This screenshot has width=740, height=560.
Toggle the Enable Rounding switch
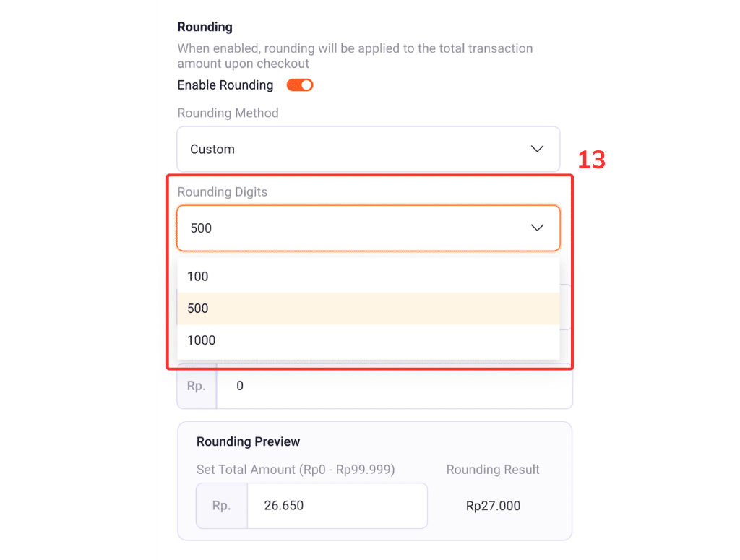(x=300, y=85)
